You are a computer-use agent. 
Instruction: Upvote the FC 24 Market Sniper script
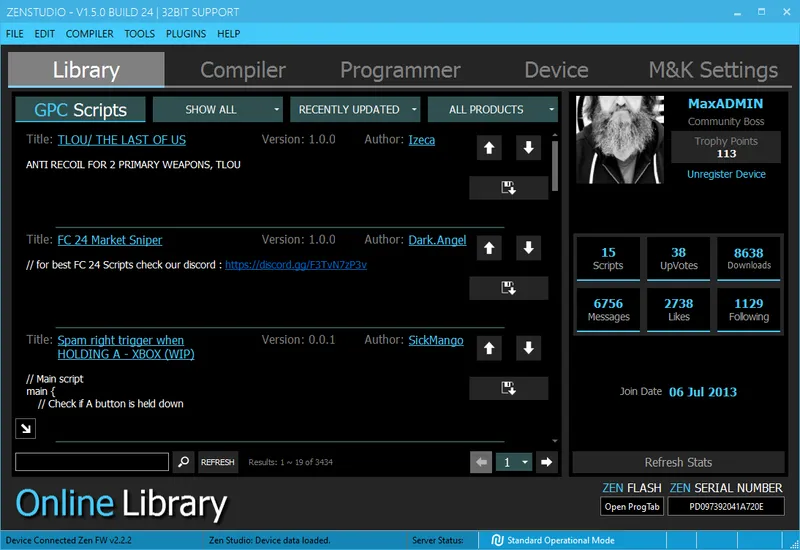click(489, 248)
